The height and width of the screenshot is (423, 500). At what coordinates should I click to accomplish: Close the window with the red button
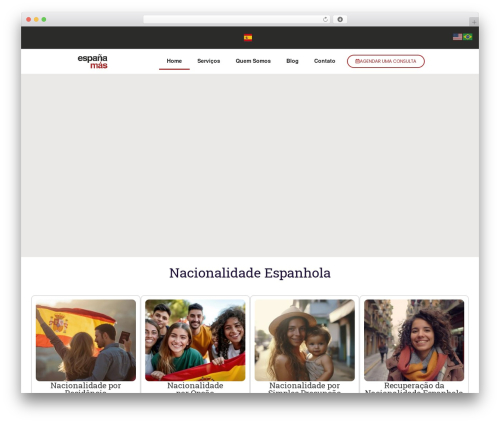(29, 19)
